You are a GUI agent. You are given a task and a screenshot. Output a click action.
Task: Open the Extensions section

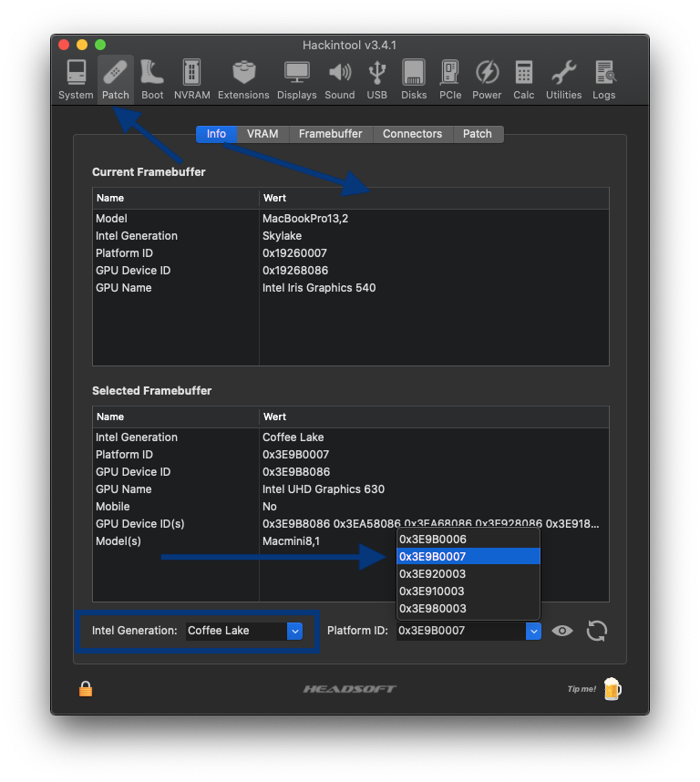(243, 80)
